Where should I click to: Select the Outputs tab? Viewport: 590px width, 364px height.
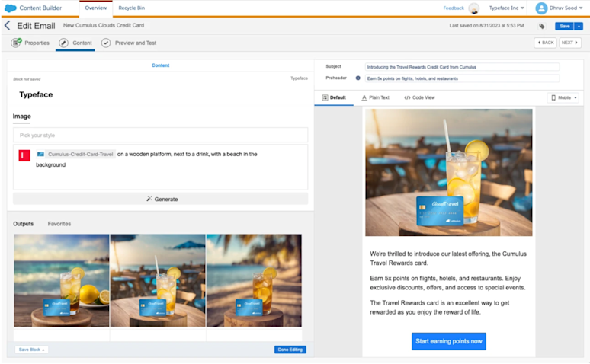[24, 224]
